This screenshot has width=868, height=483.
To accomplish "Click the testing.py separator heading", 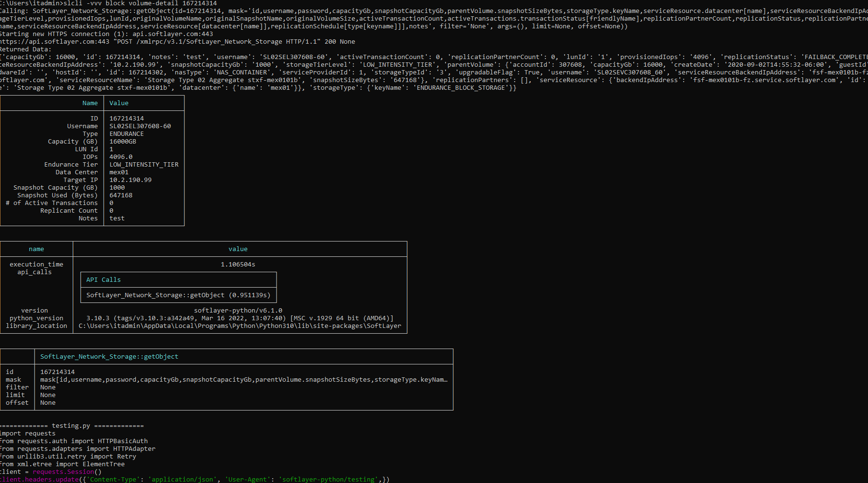I will point(72,426).
